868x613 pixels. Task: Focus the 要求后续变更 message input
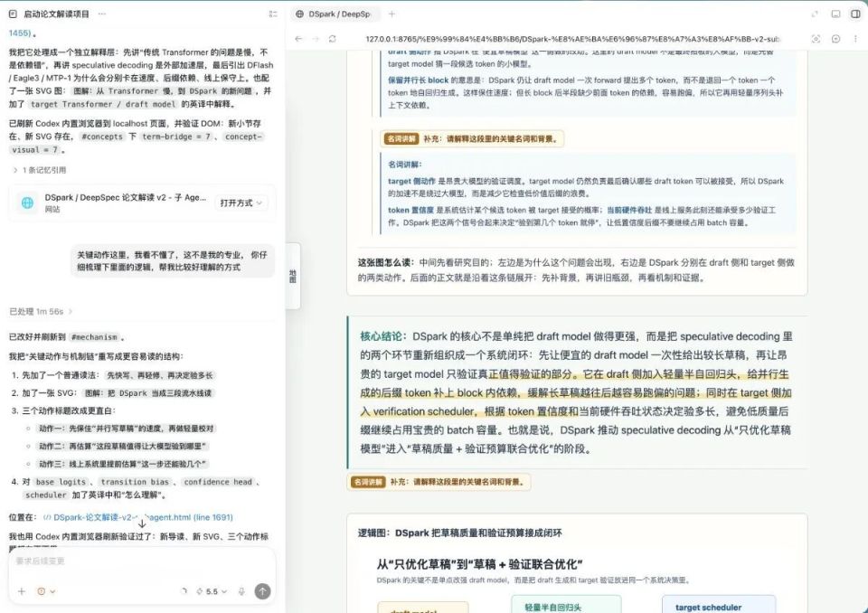[142, 561]
